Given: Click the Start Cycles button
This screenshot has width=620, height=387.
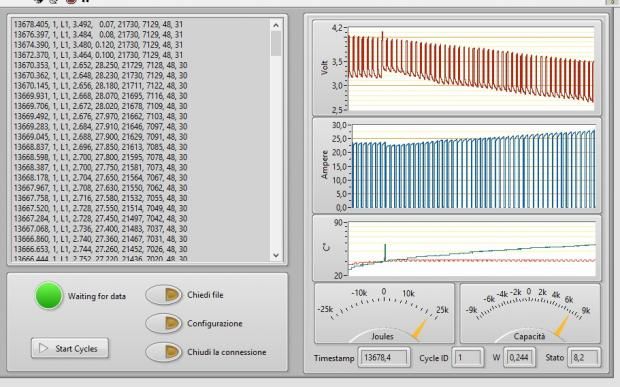Looking at the screenshot, I should click(x=70, y=348).
